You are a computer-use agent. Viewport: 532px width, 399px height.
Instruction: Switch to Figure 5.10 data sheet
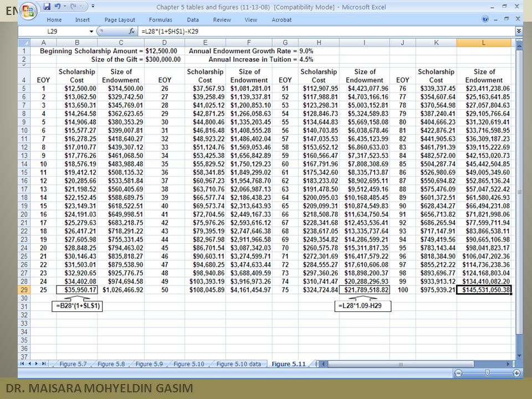(238, 364)
